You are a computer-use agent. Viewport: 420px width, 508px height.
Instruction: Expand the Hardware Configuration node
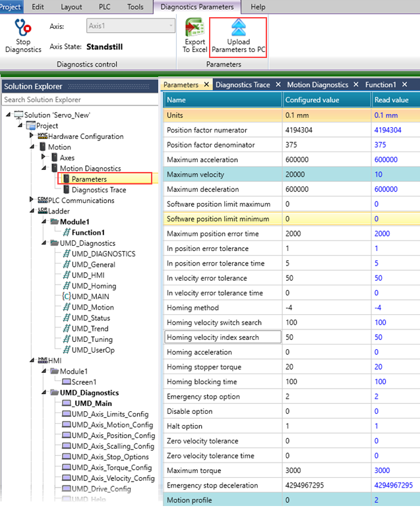pyautogui.click(x=32, y=136)
